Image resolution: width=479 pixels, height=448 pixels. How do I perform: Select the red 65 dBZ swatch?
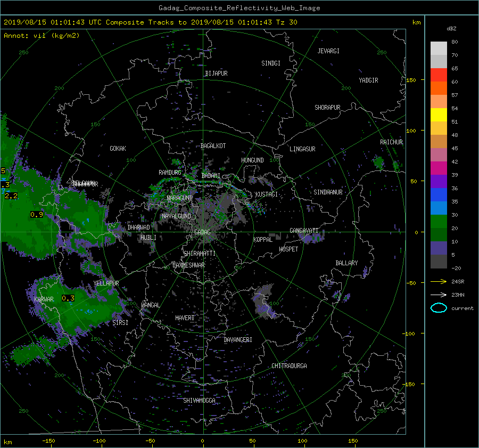pyautogui.click(x=439, y=75)
